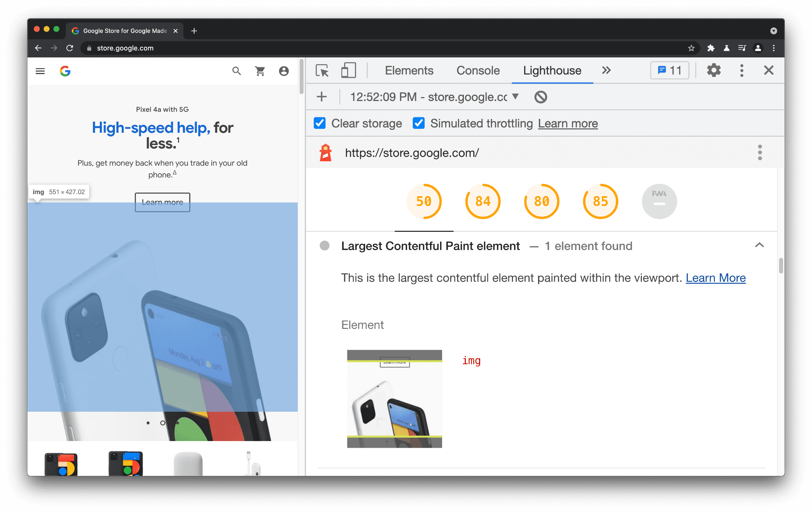Toggle the element selector inspect icon
The height and width of the screenshot is (512, 812).
[x=322, y=71]
